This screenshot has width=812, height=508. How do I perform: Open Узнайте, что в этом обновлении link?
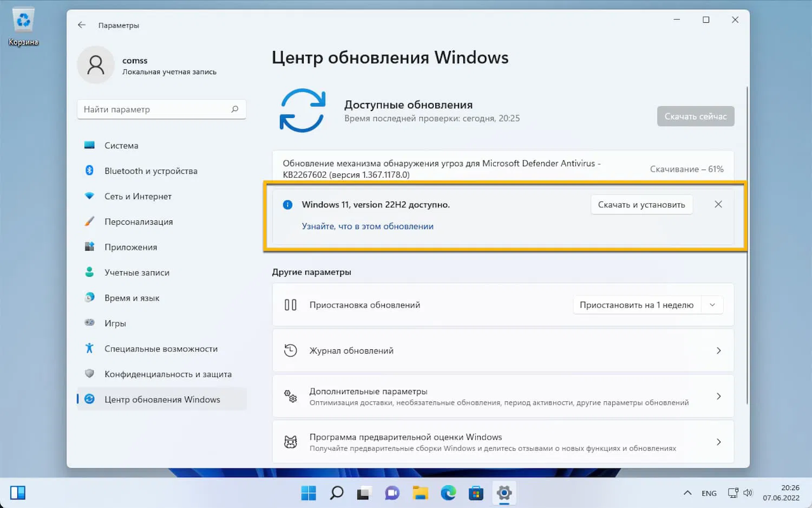[x=368, y=226]
